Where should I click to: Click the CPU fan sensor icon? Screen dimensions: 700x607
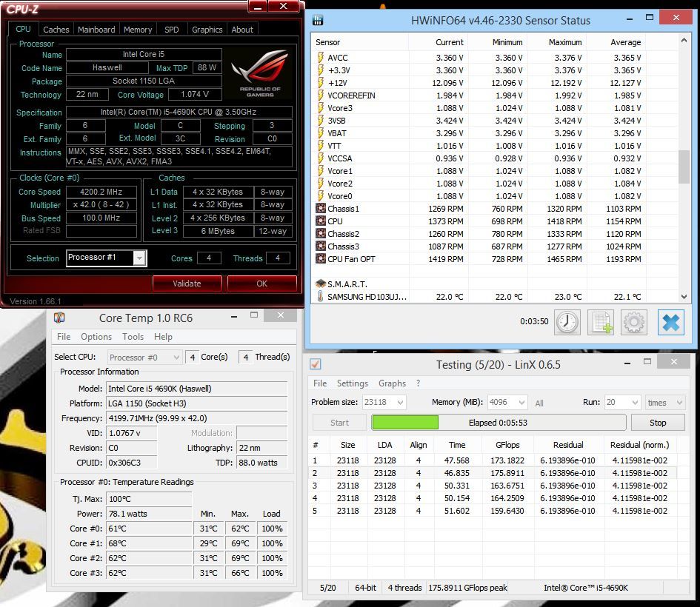coord(321,221)
